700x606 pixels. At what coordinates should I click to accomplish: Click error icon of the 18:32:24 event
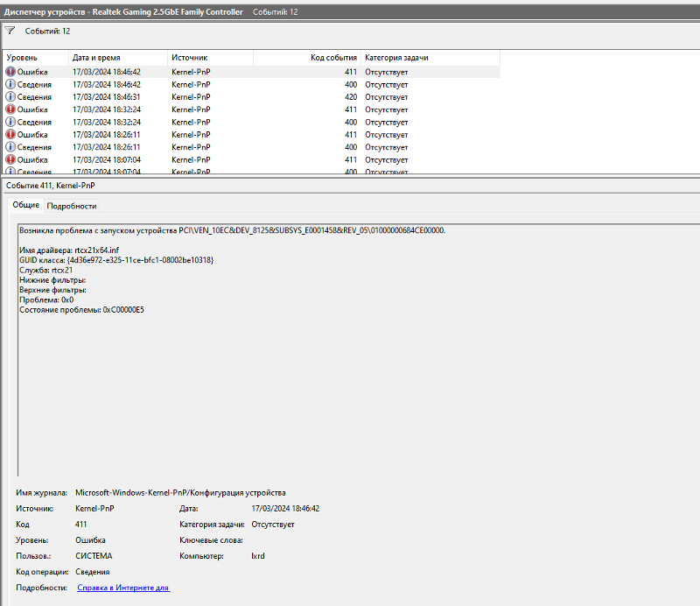(x=10, y=109)
